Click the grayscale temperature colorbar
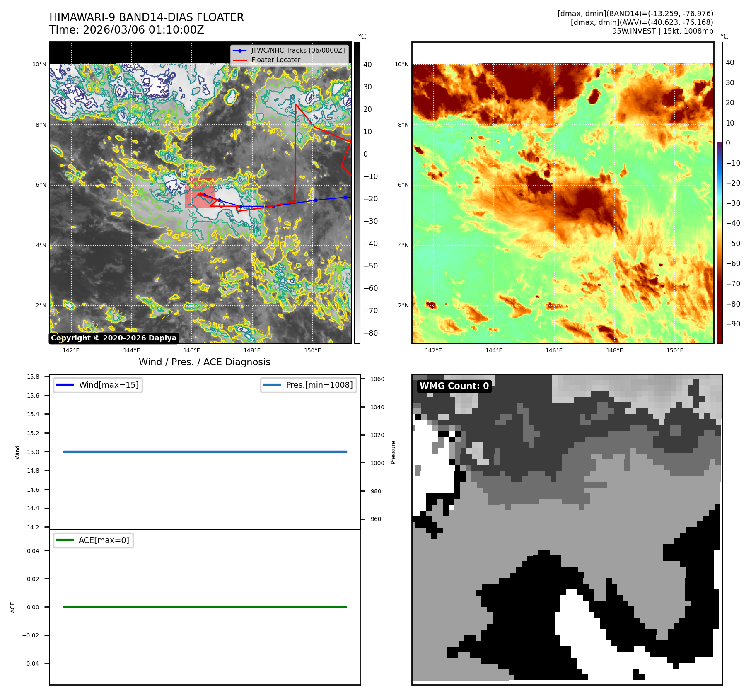751x700 pixels. click(357, 193)
